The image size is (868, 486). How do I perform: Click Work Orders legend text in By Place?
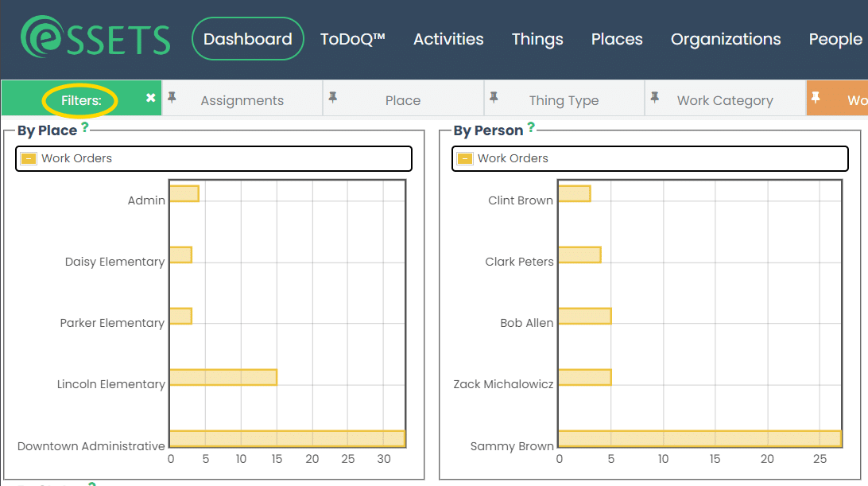pos(76,158)
